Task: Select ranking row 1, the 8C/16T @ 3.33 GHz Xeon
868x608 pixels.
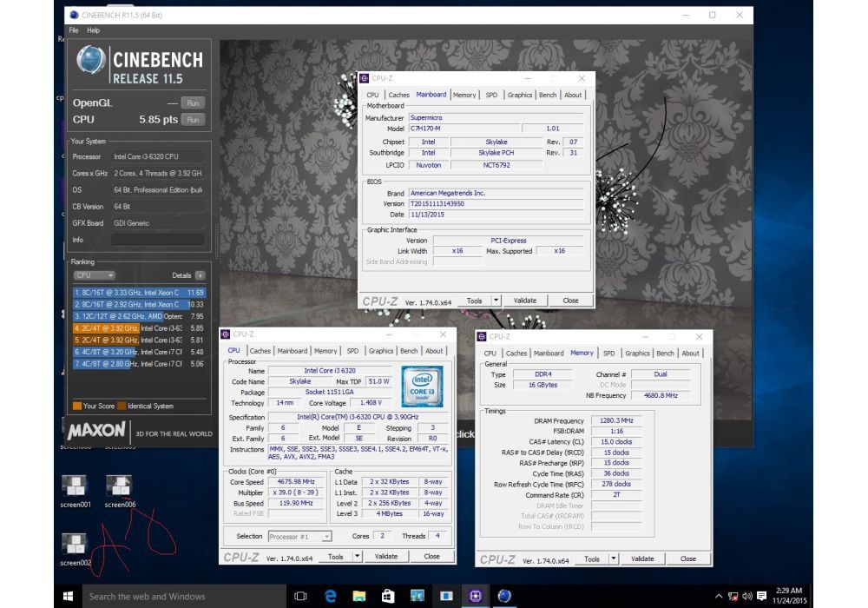Action: click(139, 293)
